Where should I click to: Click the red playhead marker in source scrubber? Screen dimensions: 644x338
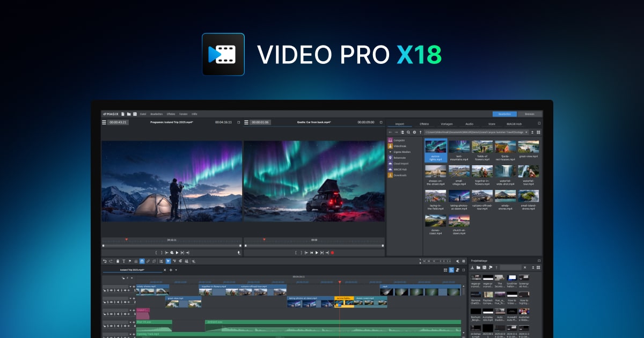click(264, 239)
